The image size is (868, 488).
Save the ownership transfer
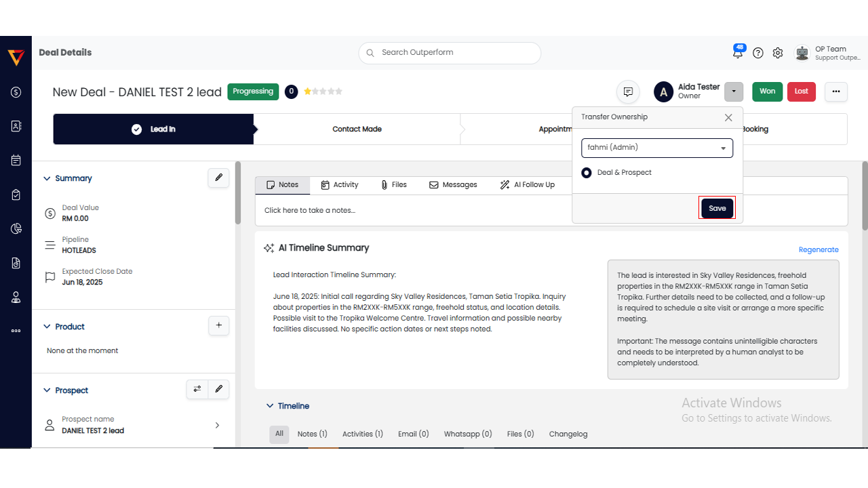(x=717, y=208)
